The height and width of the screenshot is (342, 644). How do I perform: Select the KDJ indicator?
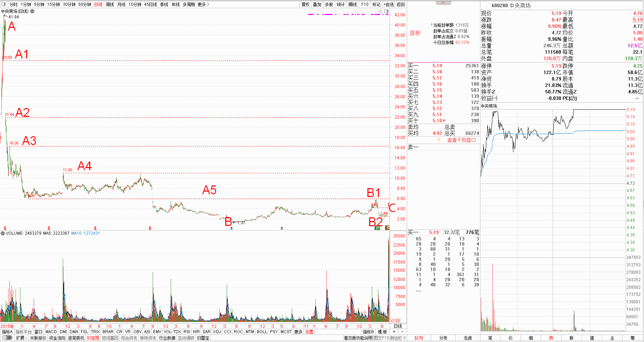[x=217, y=332]
